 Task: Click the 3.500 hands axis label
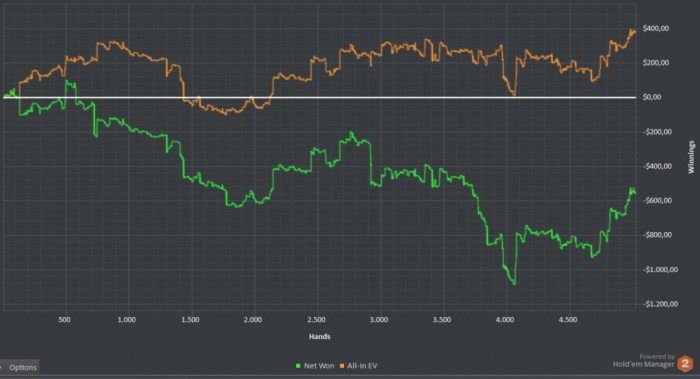[442, 320]
